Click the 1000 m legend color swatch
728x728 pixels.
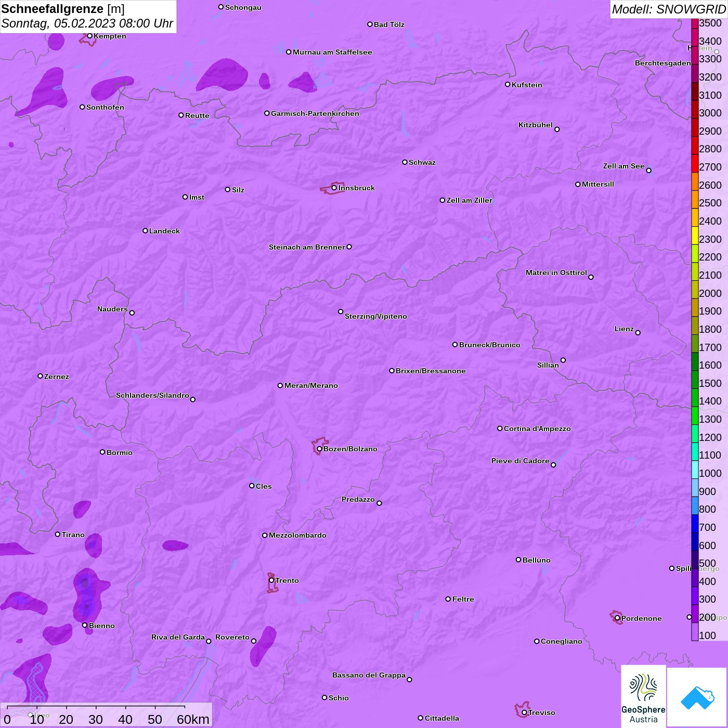[695, 470]
